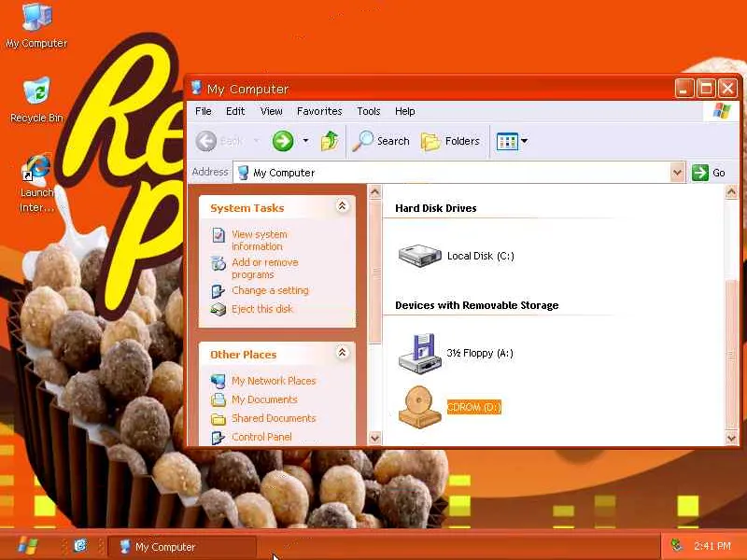The image size is (747, 560).
Task: Click drive list scroll down arrow
Action: pyautogui.click(x=731, y=438)
